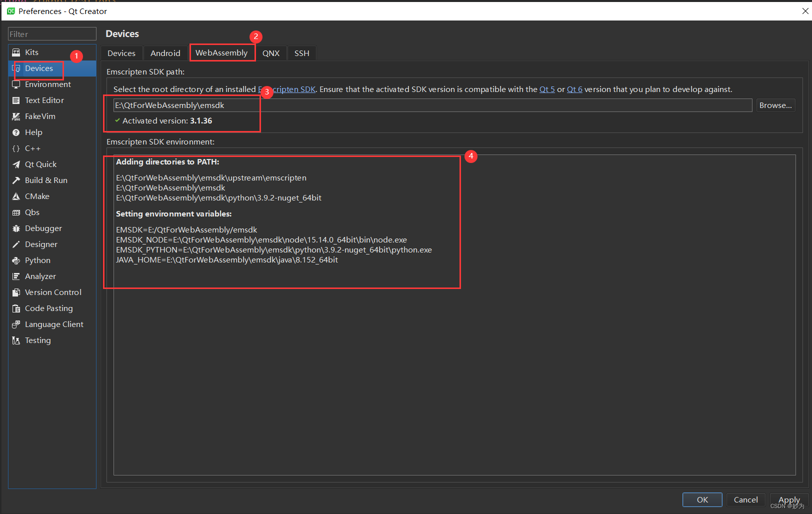Click the 'Setting environment variables:' heading

(174, 214)
